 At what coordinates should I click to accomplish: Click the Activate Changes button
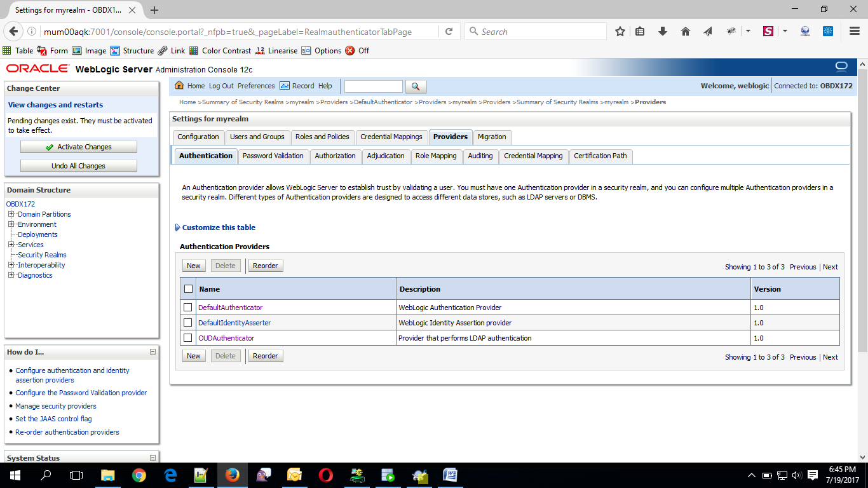[x=79, y=147]
